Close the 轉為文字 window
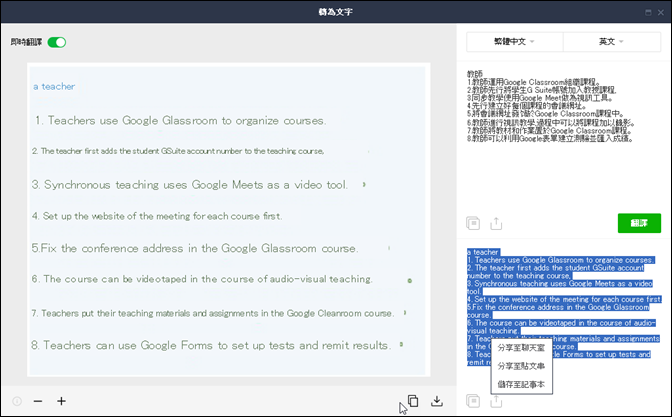 point(661,12)
